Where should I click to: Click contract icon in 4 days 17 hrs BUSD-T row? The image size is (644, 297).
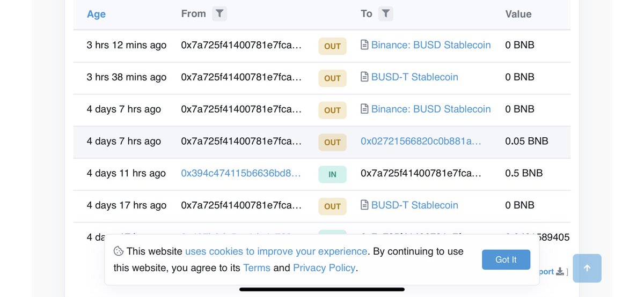[364, 205]
